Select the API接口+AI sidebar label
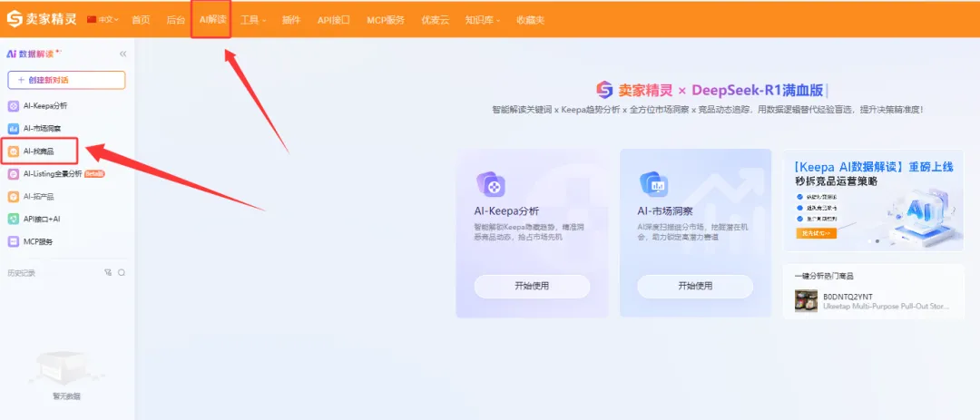The image size is (980, 420). 41,219
